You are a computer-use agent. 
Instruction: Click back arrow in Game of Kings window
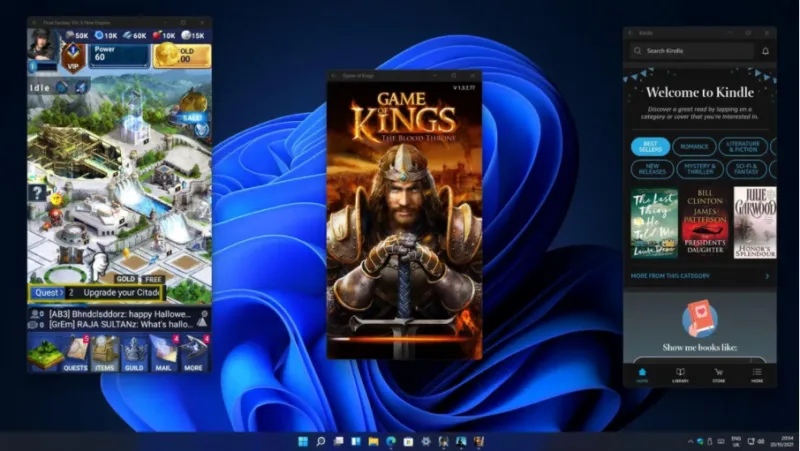click(334, 76)
